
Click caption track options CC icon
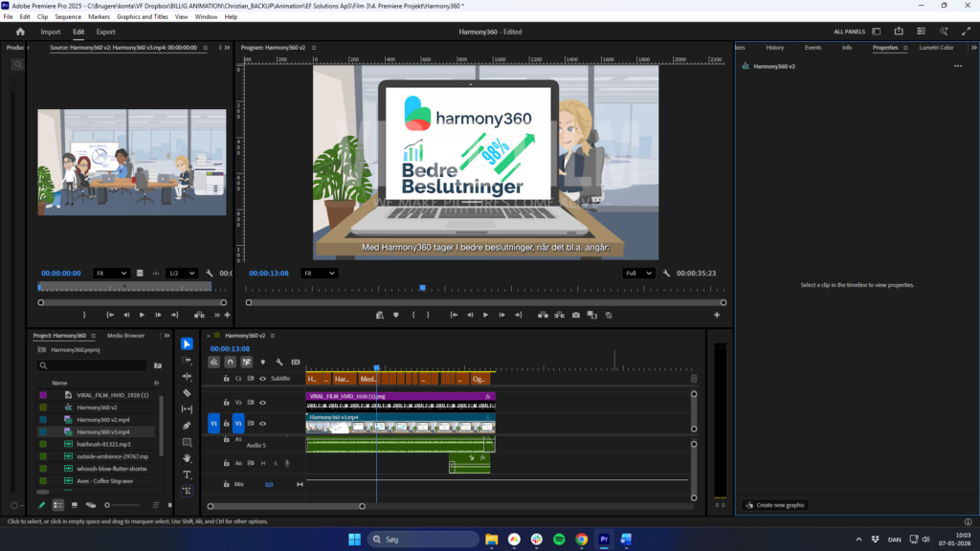point(296,362)
